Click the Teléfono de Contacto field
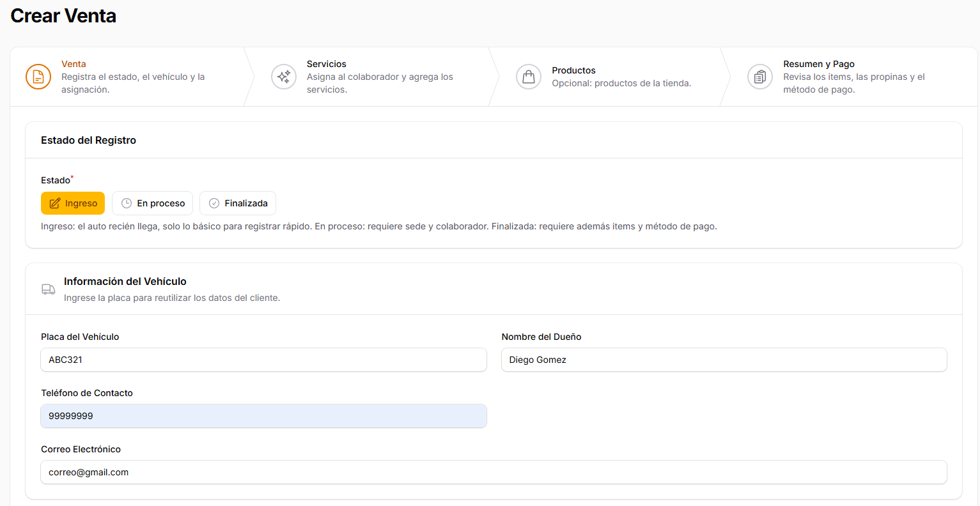Viewport: 980px width, 506px height. (x=263, y=416)
